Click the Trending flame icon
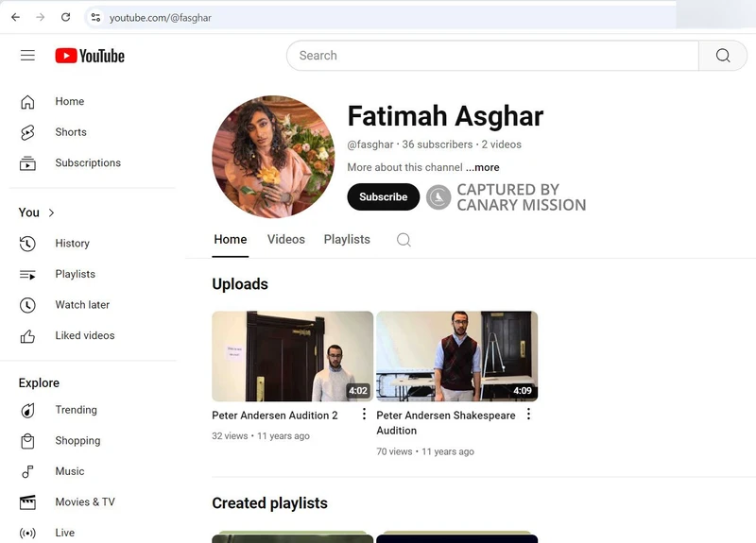The width and height of the screenshot is (756, 543). [x=27, y=410]
